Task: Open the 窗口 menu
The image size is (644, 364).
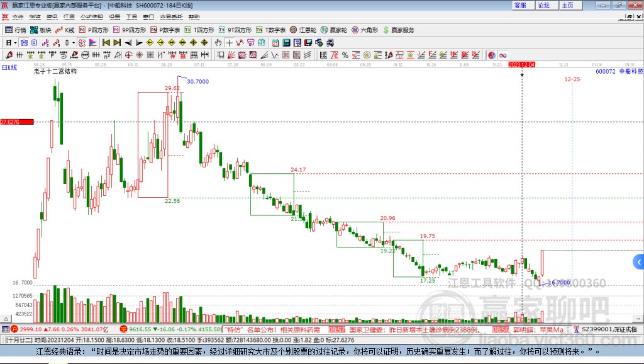Action: click(148, 17)
